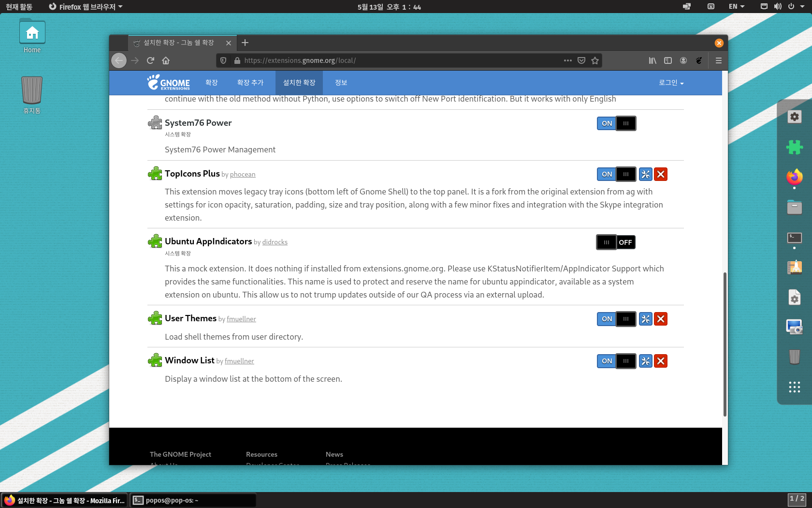Go to the 확장 추가 tab
This screenshot has width=812, height=508.
click(x=250, y=83)
